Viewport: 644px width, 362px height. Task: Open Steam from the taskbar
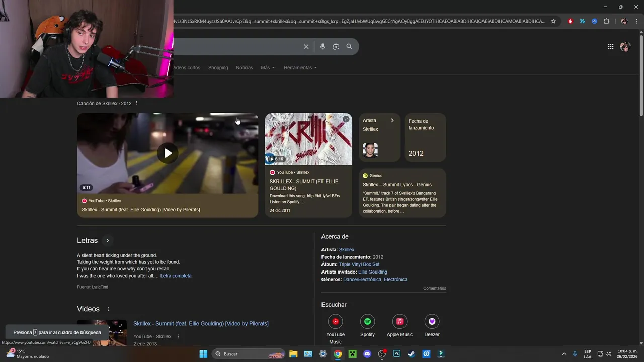[411, 354]
